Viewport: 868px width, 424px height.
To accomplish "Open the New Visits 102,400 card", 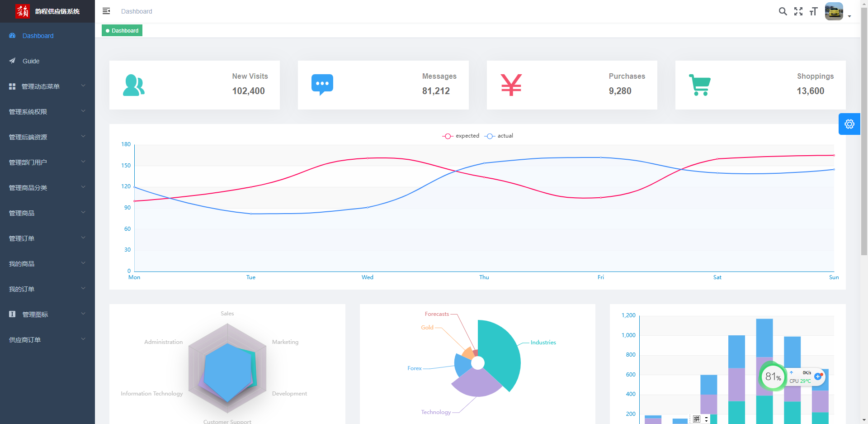I will coord(194,85).
